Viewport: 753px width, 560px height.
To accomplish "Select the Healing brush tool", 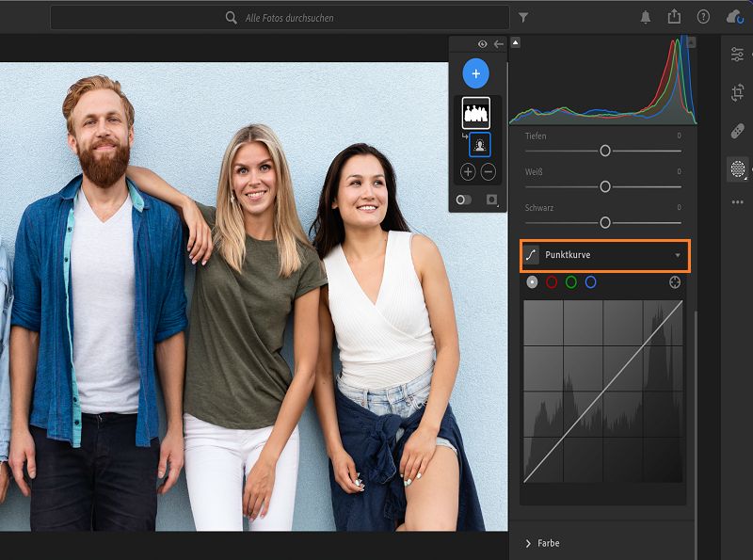I will point(737,131).
